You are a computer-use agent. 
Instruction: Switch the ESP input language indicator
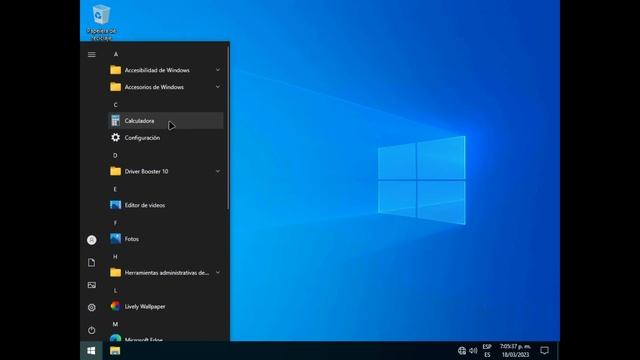pos(487,351)
